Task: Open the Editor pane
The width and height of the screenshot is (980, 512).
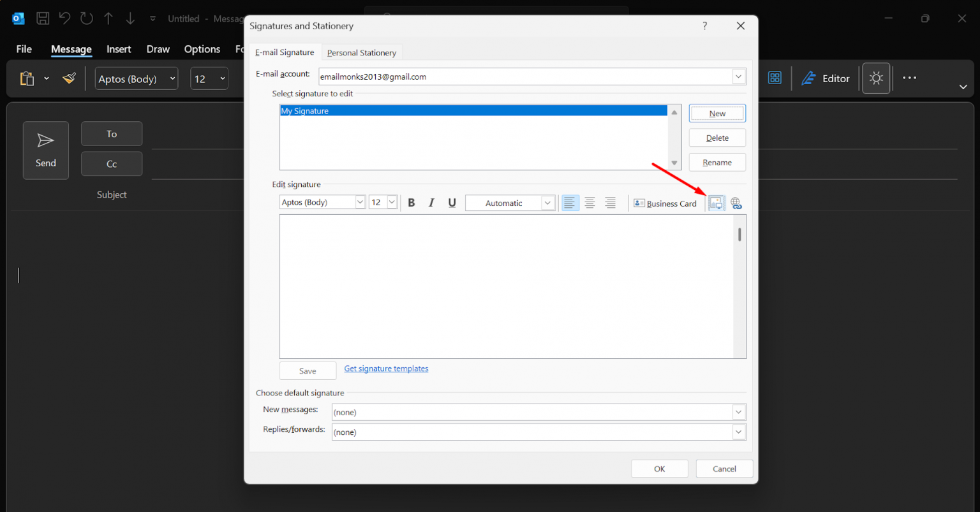Action: coord(826,78)
